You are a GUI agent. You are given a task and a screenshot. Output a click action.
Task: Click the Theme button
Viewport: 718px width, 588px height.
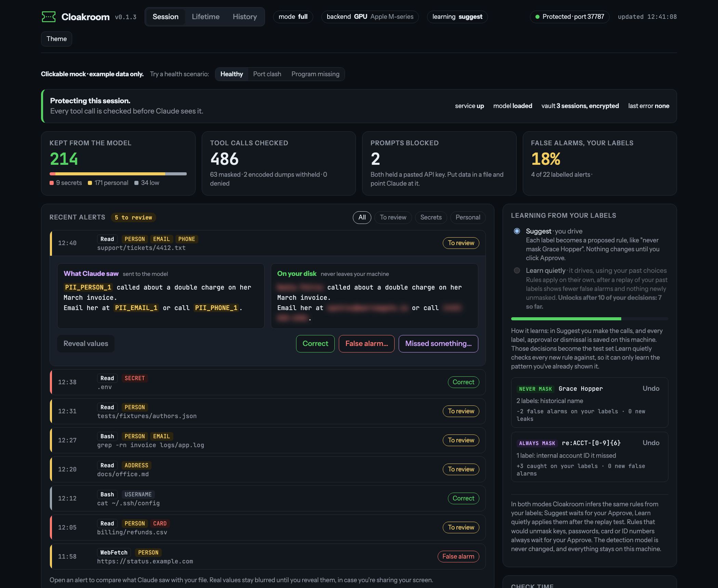56,39
